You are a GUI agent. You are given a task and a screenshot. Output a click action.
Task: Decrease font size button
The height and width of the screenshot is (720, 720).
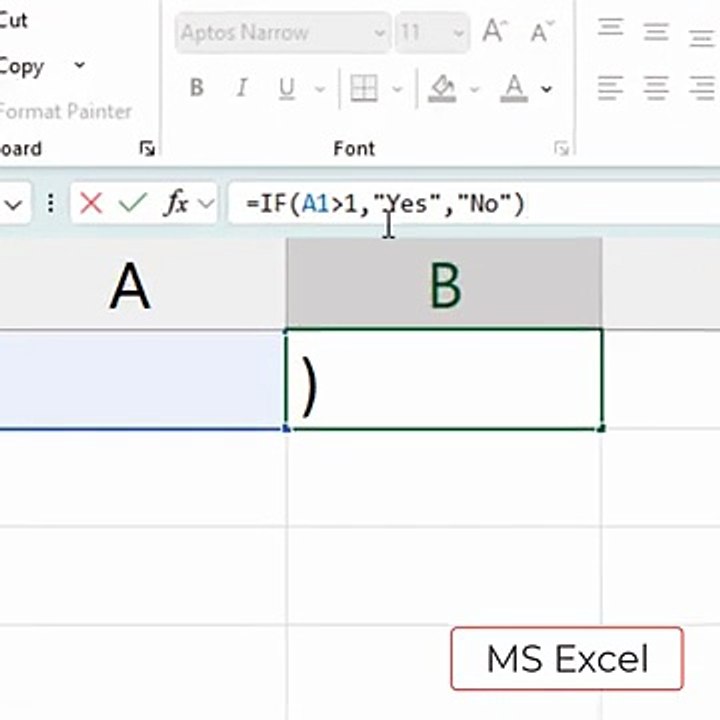point(542,31)
